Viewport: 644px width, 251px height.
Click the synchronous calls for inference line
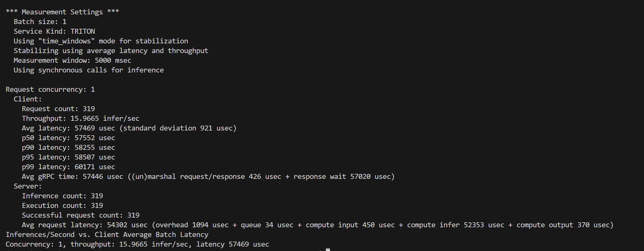pyautogui.click(x=88, y=70)
